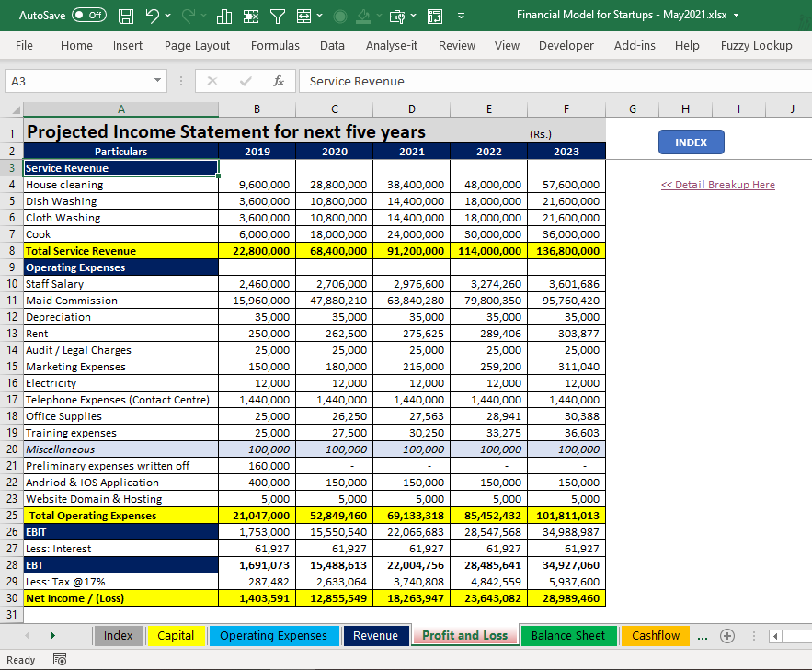Click the Enter checkmark formula bar icon
Screen dimensions: 812x670
click(x=246, y=81)
